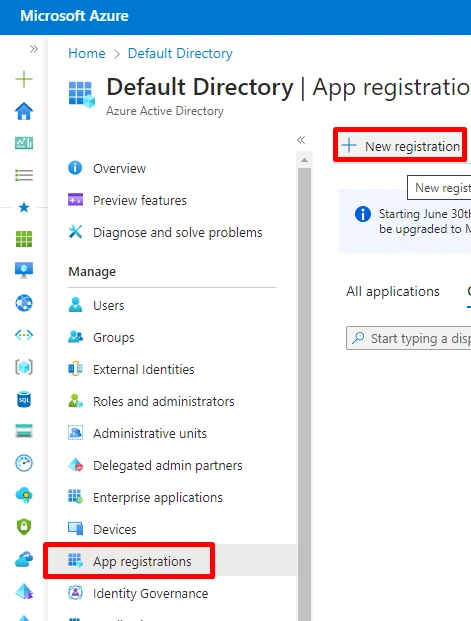Screen dimensions: 471x621
Task: Open the blue cloud upload sidebar icon
Action: click(24, 559)
